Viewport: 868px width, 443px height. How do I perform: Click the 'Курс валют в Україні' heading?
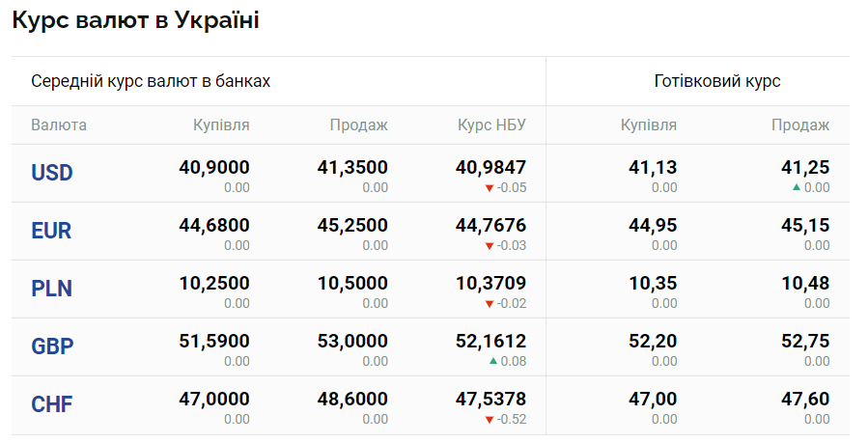point(135,20)
